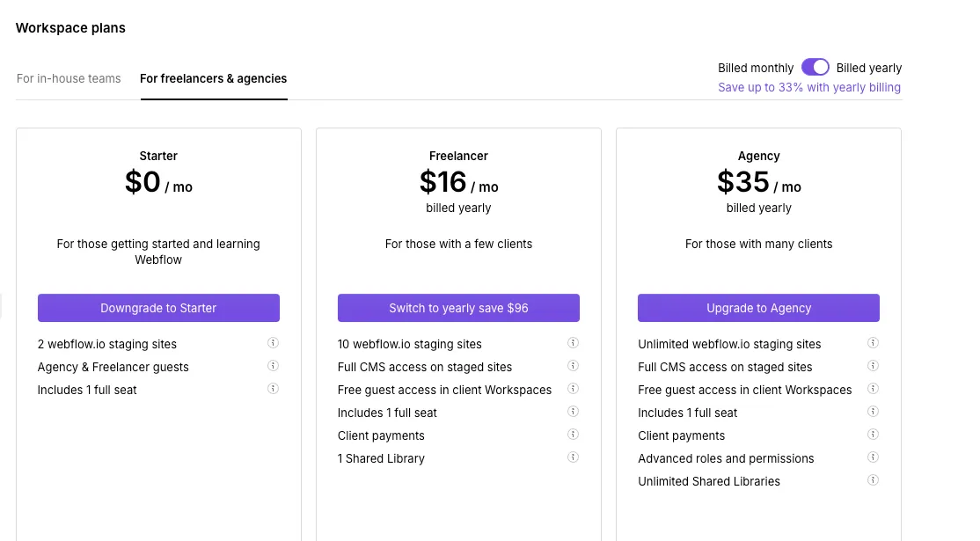Image resolution: width=980 pixels, height=541 pixels.
Task: Select For freelancers & agencies tab
Action: pyautogui.click(x=213, y=79)
